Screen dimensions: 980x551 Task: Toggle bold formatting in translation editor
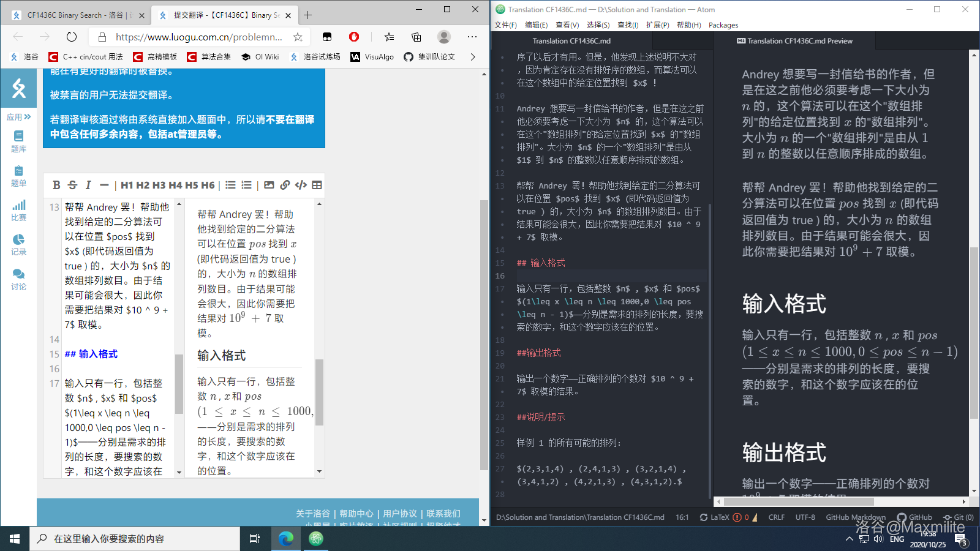(x=56, y=185)
